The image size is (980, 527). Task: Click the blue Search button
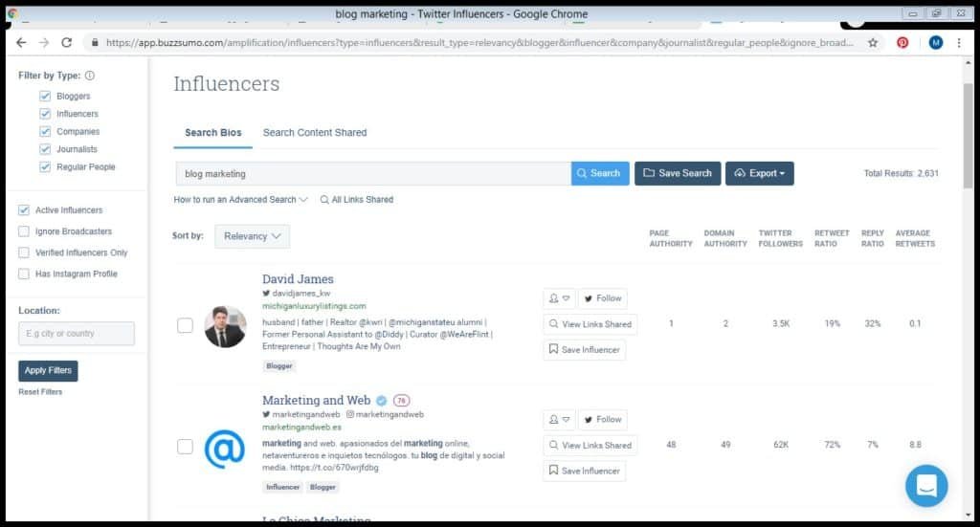tap(600, 173)
